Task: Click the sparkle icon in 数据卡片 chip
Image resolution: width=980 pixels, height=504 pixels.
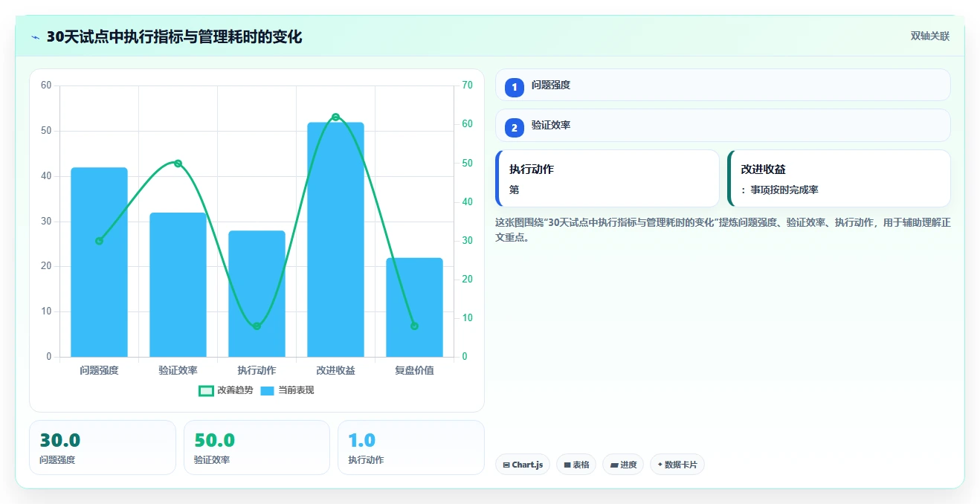Action: coord(660,465)
